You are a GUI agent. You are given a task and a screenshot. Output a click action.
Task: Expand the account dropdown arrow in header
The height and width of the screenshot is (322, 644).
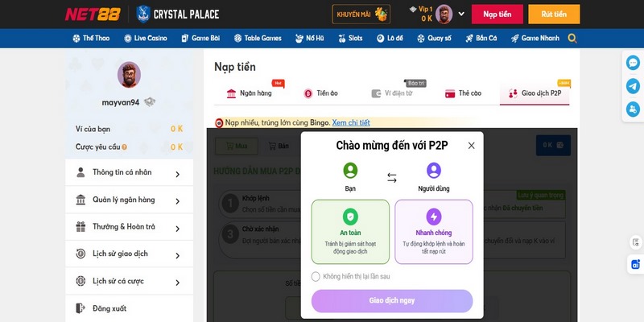point(461,14)
